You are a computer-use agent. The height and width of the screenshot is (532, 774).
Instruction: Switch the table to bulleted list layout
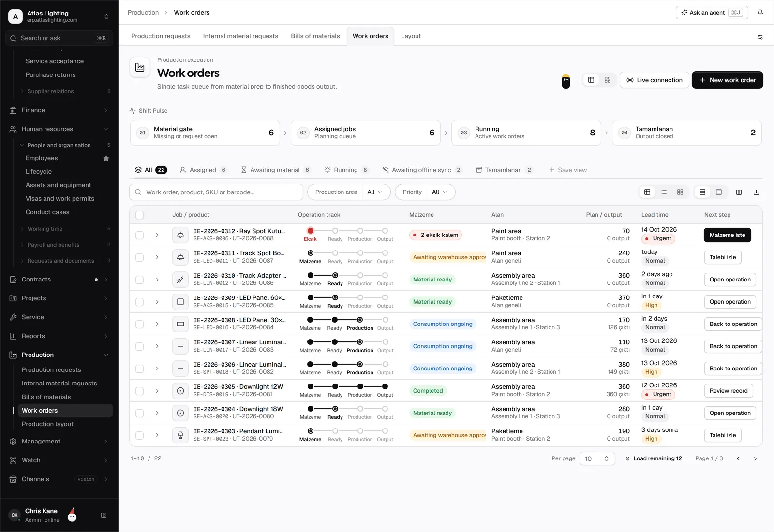click(664, 192)
